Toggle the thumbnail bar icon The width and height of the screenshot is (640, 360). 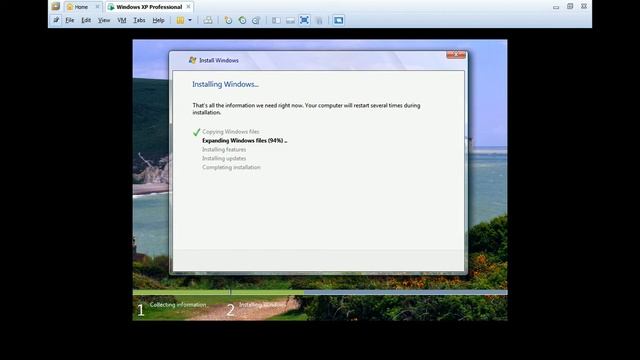(290, 20)
